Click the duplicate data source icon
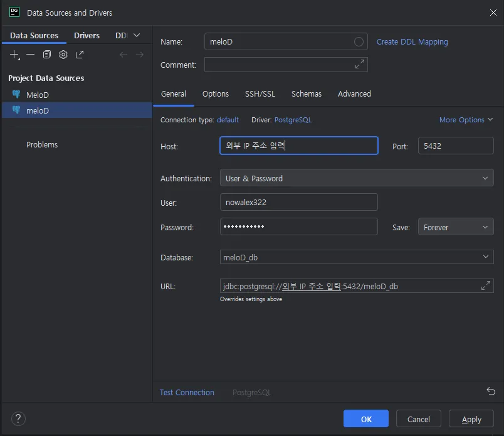The image size is (504, 436). pos(47,55)
